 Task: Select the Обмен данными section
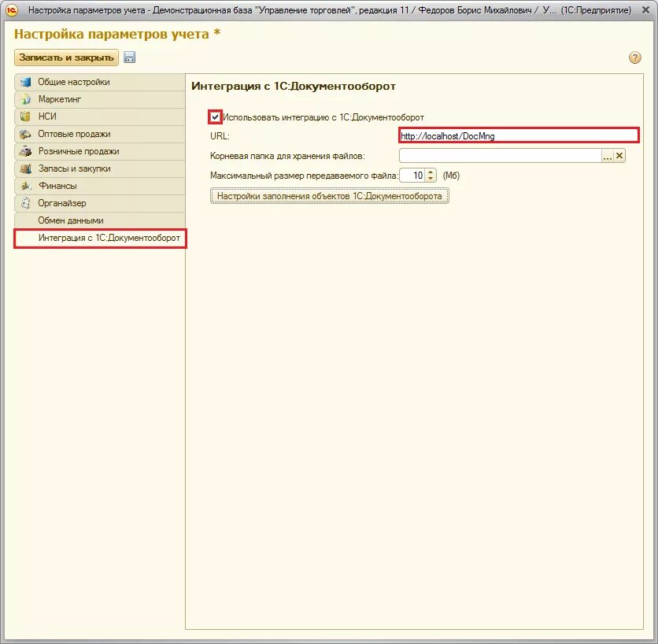tap(100, 220)
